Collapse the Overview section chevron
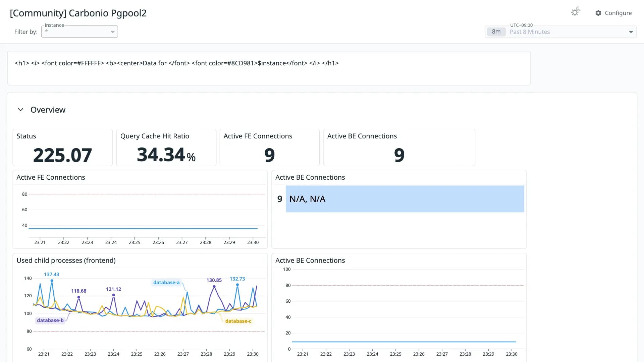Viewport: 644px width, 362px height. click(20, 110)
